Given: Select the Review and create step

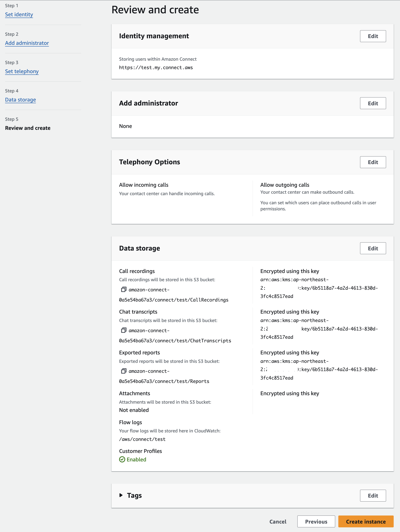Looking at the screenshot, I should [x=28, y=128].
